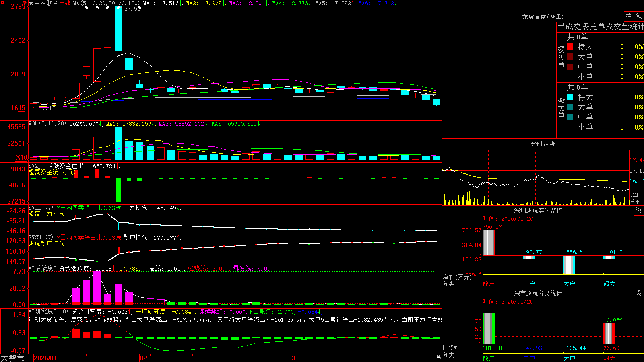Open 设 settings for 深圳超赢实时监控
The image size is (644, 362).
click(x=638, y=210)
